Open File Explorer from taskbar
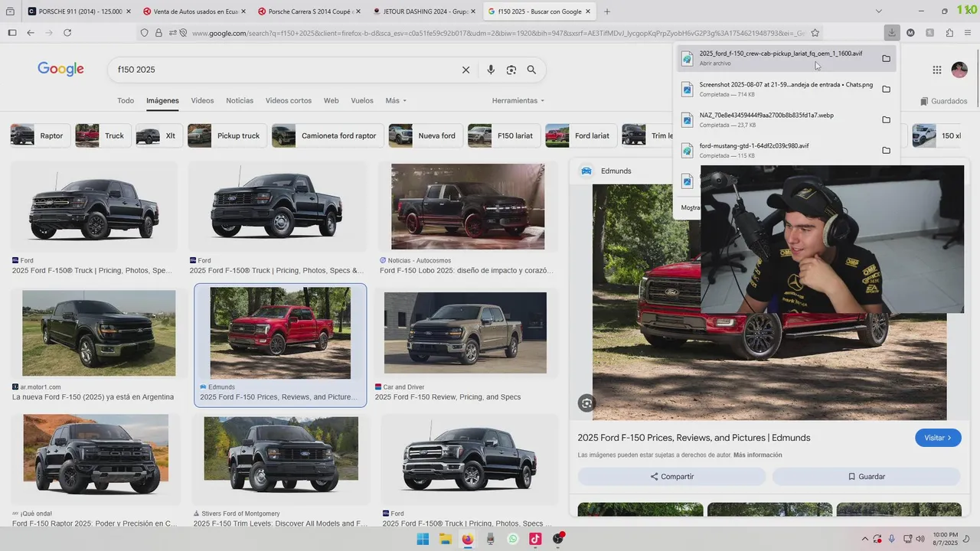 click(x=445, y=539)
